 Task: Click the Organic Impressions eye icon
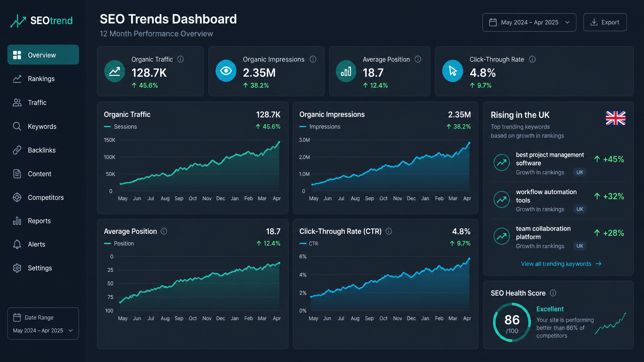click(x=226, y=71)
